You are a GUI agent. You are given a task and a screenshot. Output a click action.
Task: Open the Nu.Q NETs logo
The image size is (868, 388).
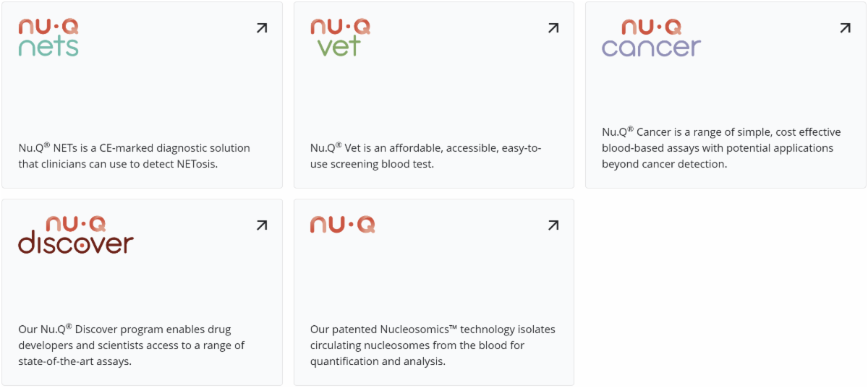click(x=48, y=38)
